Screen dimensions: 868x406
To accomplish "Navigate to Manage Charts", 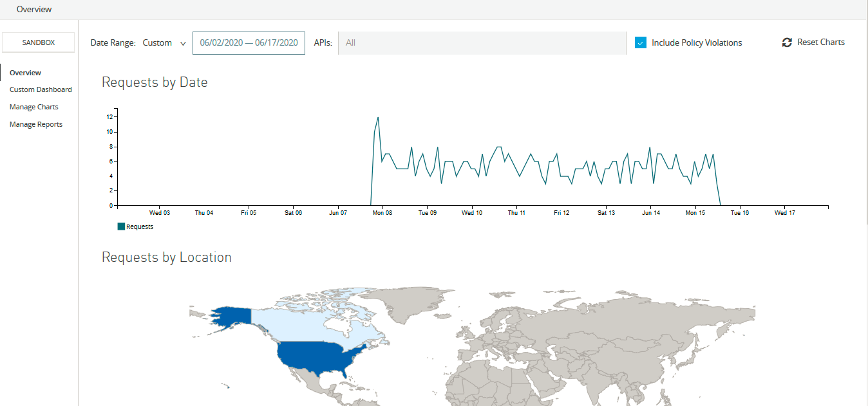I will pos(33,106).
